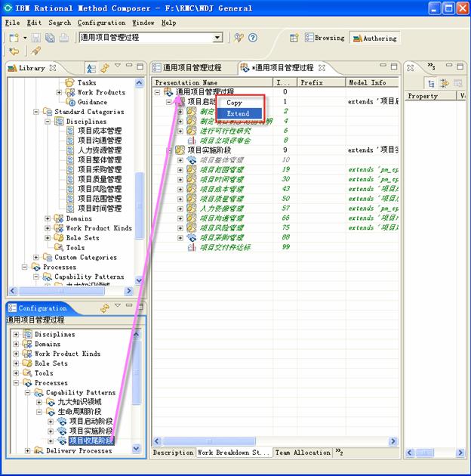Screen dimensions: 471x476
Task: Collapse Disciplines node in Library
Action: click(x=48, y=122)
